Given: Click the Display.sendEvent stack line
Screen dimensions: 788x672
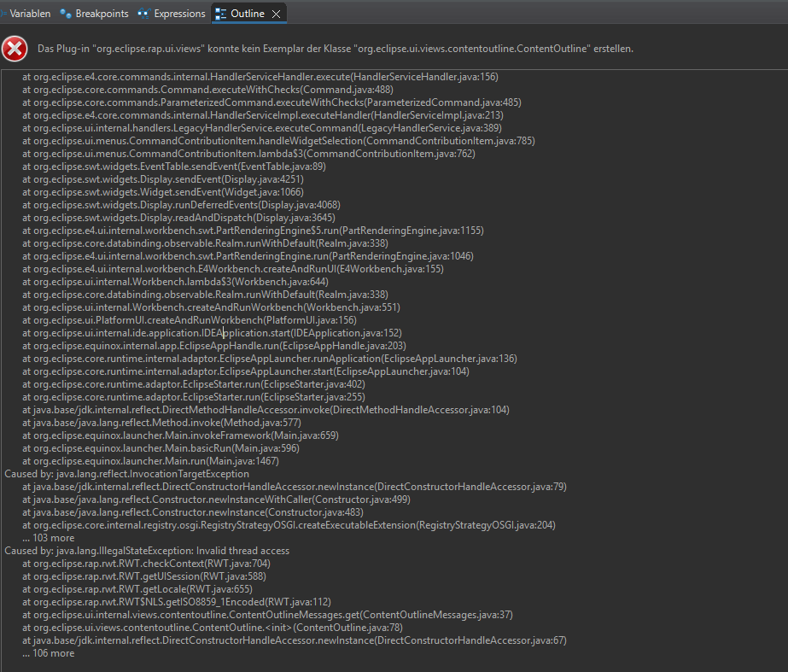Looking at the screenshot, I should tap(163, 179).
